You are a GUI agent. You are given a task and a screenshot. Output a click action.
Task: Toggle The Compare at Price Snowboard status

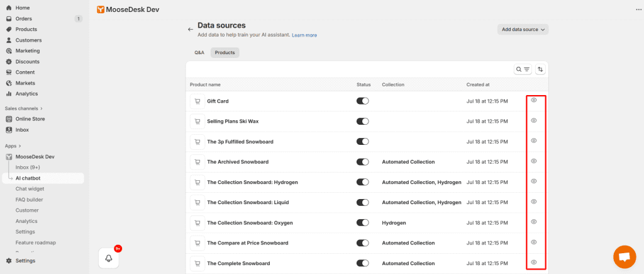[x=363, y=243]
